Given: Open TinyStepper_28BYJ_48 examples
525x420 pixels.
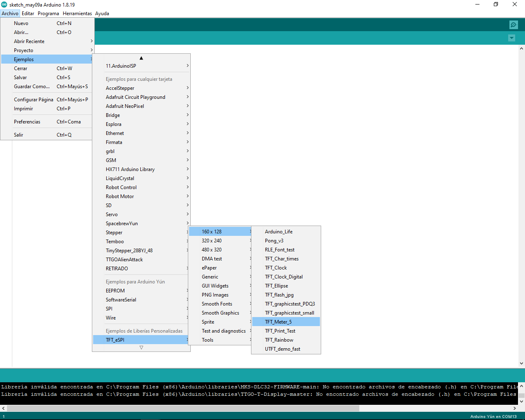Looking at the screenshot, I should tap(141, 251).
